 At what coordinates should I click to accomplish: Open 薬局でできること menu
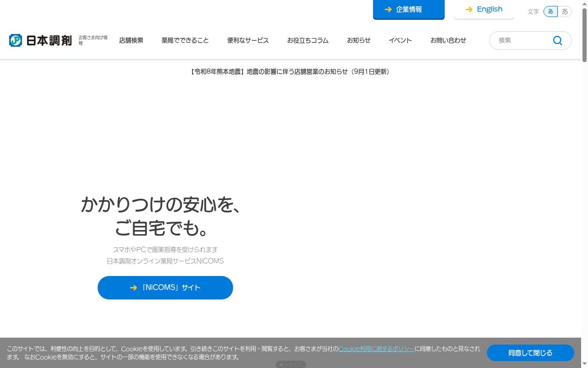[185, 40]
